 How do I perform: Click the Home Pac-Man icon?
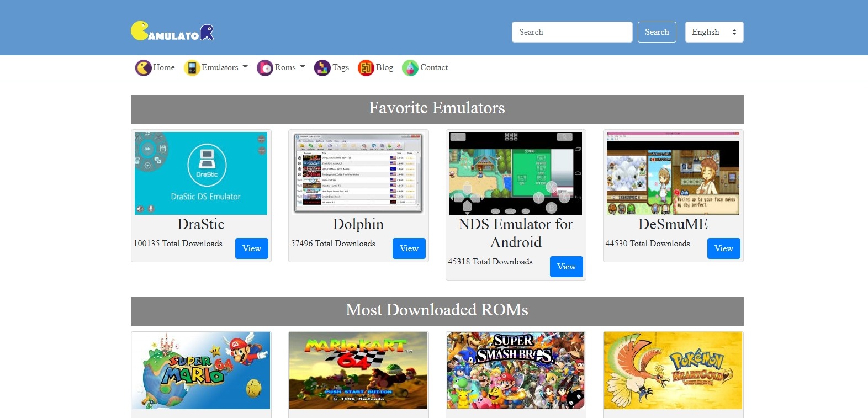click(x=144, y=68)
